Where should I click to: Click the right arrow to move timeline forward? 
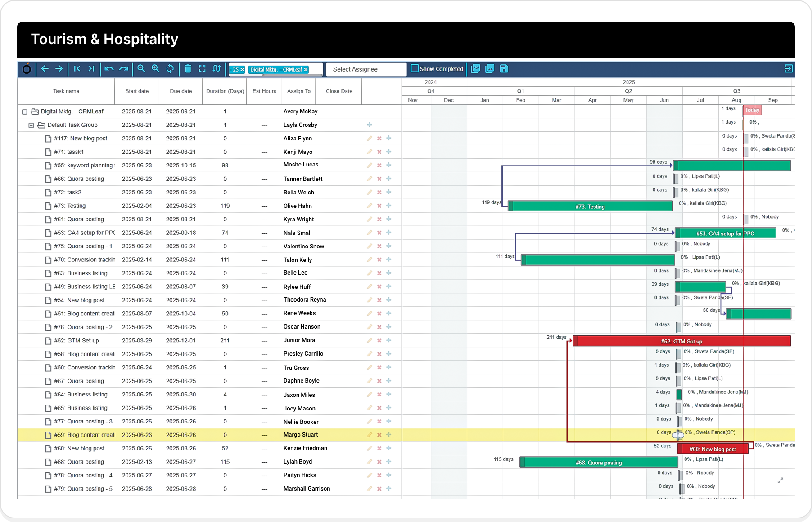[x=59, y=69]
